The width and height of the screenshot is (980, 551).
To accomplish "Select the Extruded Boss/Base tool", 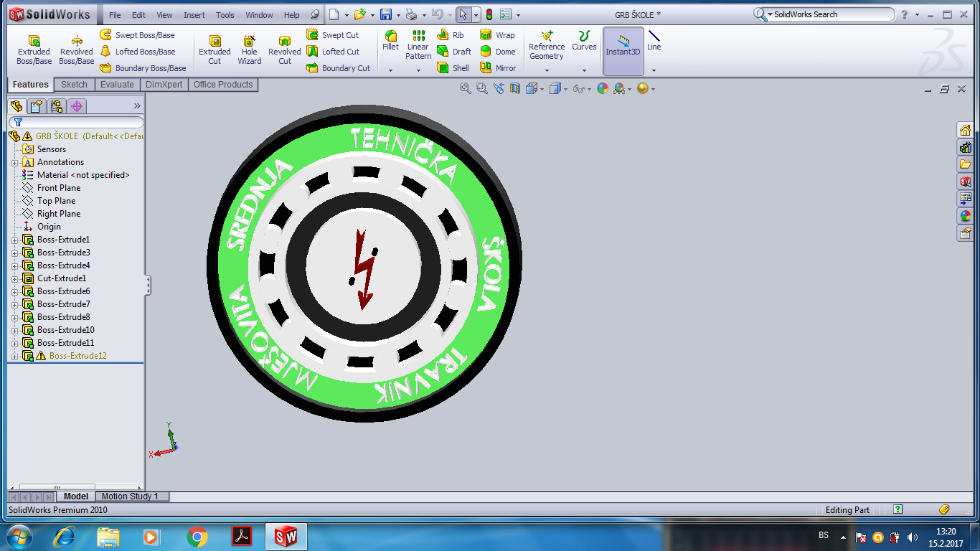I will tap(34, 49).
